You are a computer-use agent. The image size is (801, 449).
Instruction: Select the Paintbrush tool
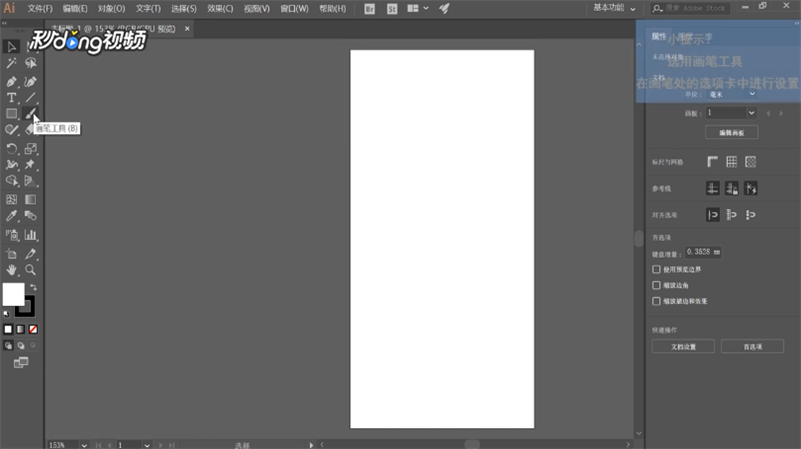[31, 113]
